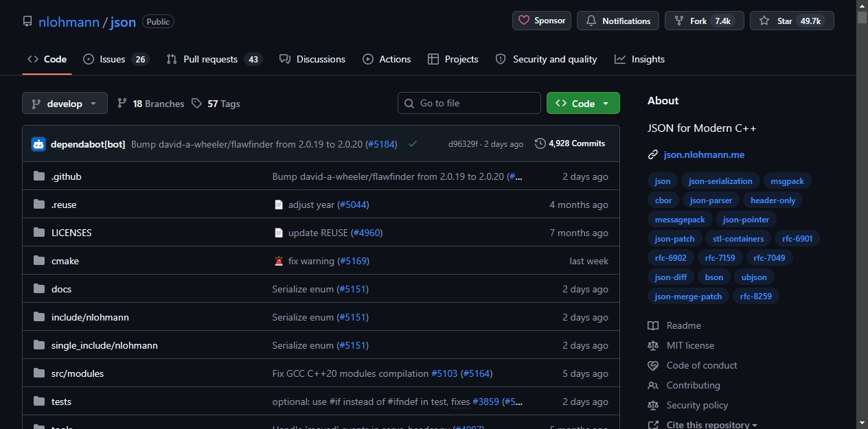Open commit hash d96329f
The image size is (868, 429).
click(463, 144)
